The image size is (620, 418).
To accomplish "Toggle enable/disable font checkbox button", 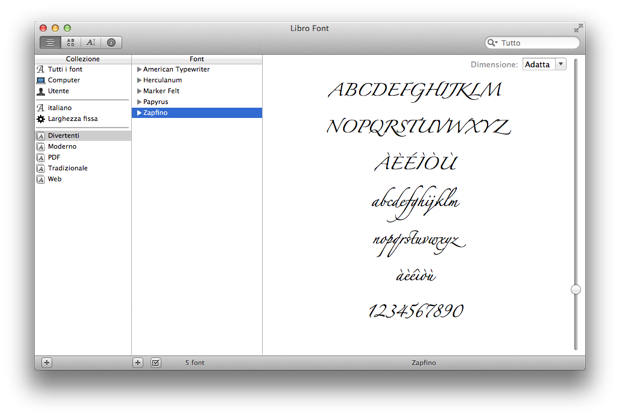I will pyautogui.click(x=156, y=362).
